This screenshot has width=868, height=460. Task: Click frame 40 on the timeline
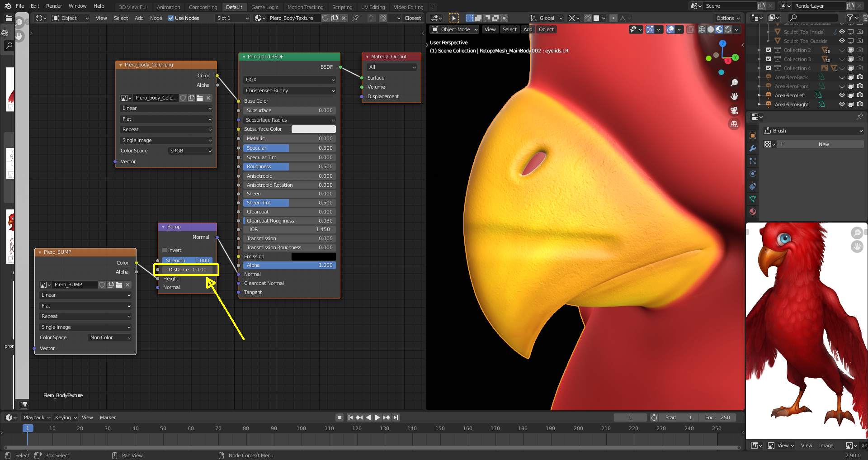[135, 428]
